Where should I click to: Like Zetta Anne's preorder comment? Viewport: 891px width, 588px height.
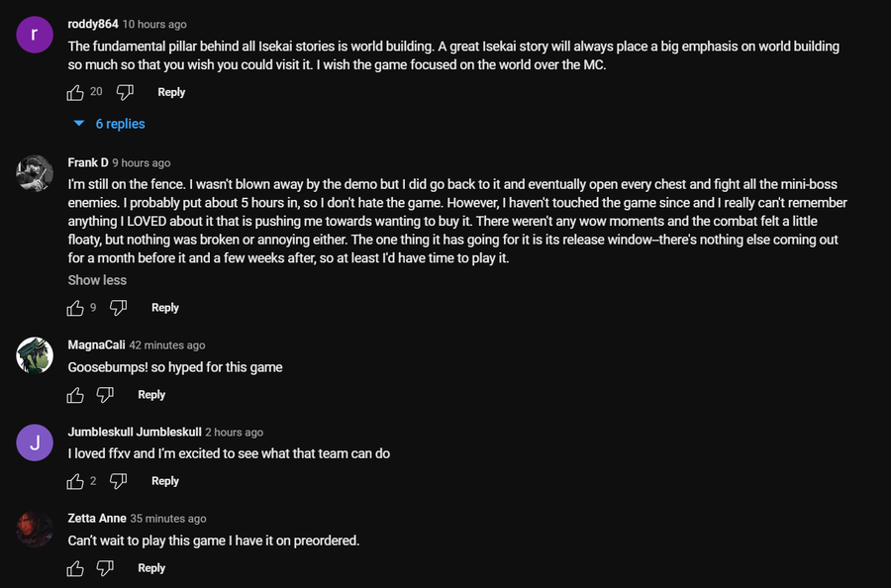tap(75, 568)
